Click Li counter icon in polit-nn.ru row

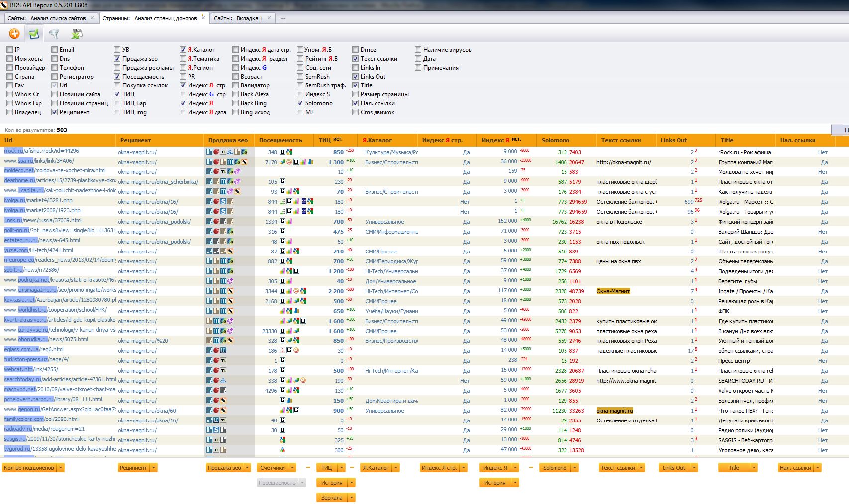[283, 231]
